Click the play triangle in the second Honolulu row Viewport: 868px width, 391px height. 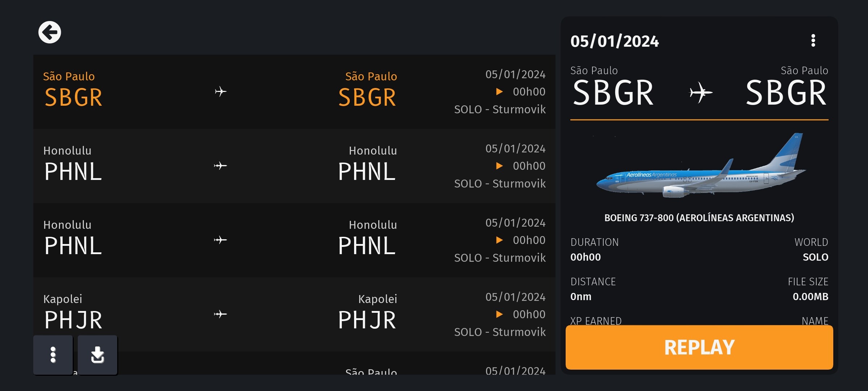pos(499,240)
